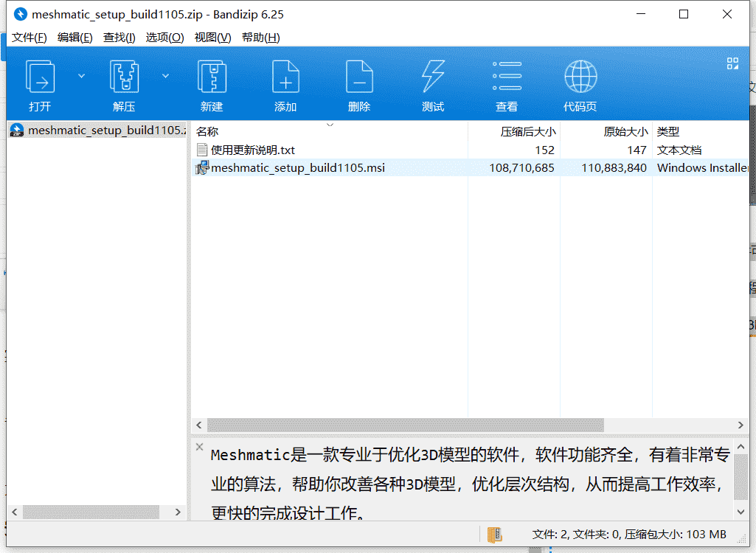Viewport: 756px width, 553px height.
Task: Click original size 110,883,840 cell
Action: click(x=614, y=168)
